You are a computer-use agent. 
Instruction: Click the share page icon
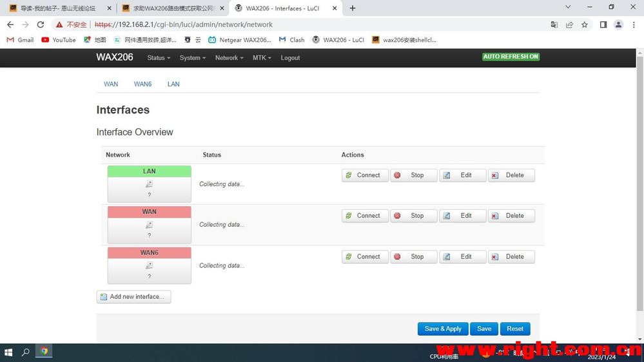click(x=569, y=24)
